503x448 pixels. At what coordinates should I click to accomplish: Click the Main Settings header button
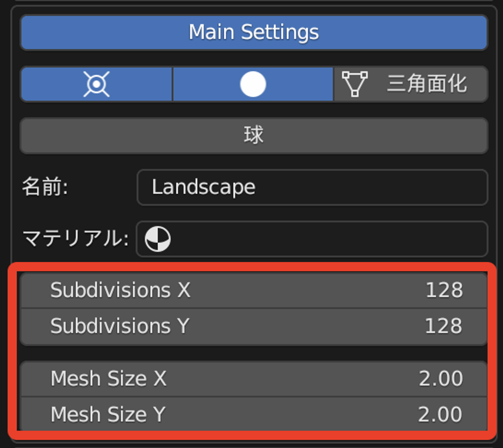click(x=254, y=32)
